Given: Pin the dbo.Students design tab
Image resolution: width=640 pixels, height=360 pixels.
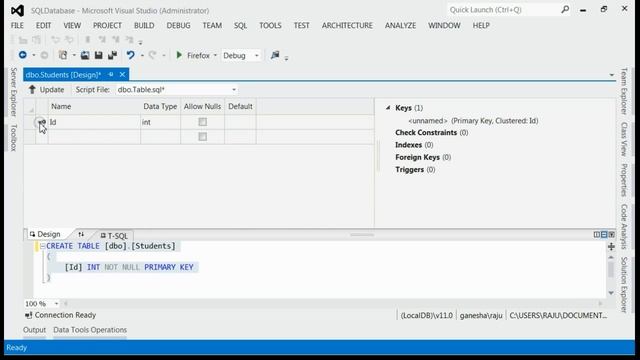Looking at the screenshot, I should [x=111, y=75].
